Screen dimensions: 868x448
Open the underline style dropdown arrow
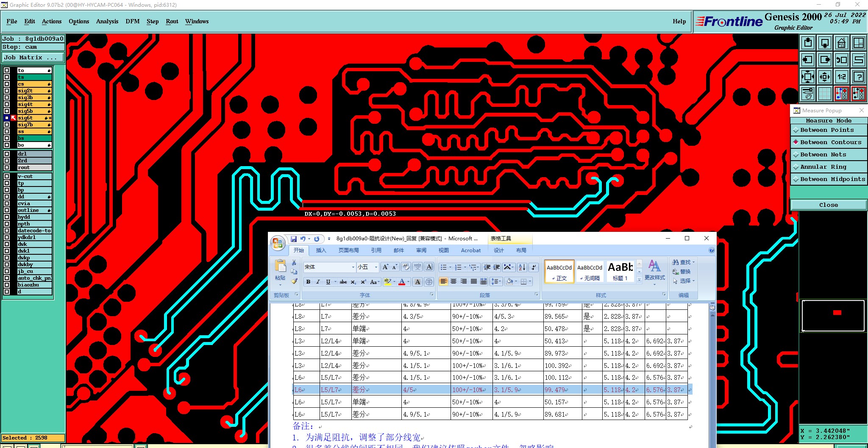point(335,282)
